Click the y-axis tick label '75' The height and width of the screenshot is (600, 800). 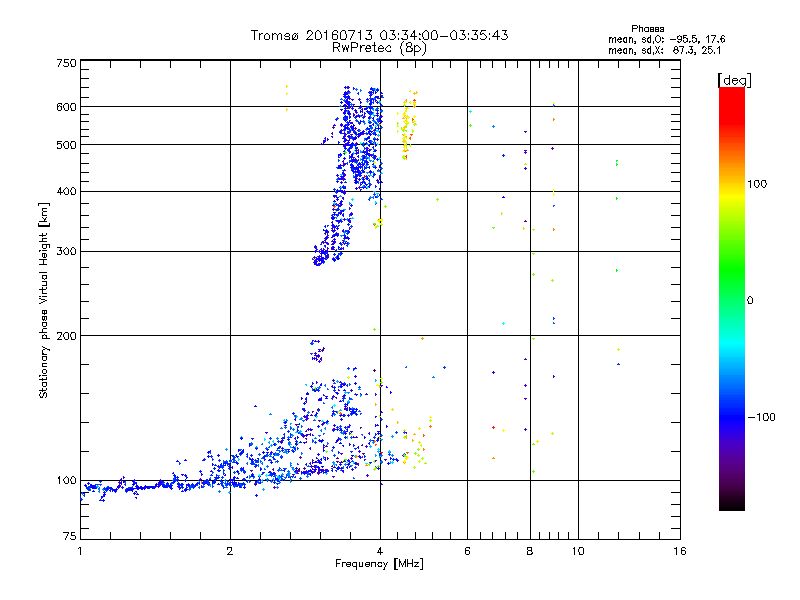tap(70, 536)
